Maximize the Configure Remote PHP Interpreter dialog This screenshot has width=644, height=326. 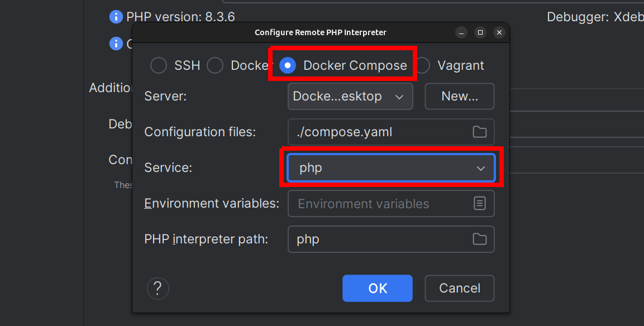pos(480,32)
